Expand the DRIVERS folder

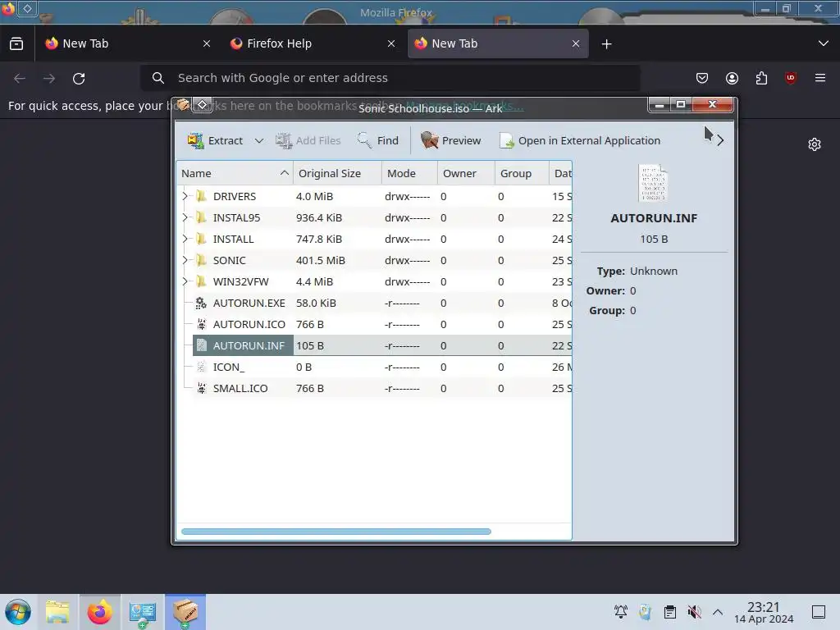(185, 196)
